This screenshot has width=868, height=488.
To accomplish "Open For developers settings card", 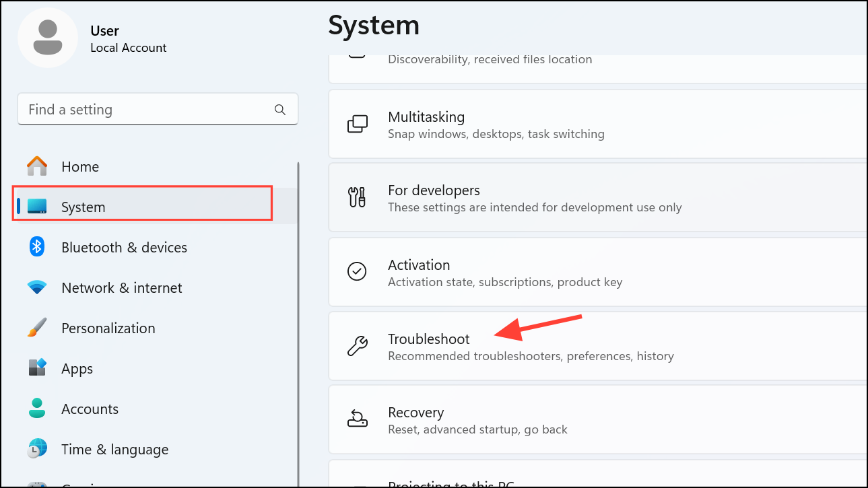I will click(x=598, y=199).
